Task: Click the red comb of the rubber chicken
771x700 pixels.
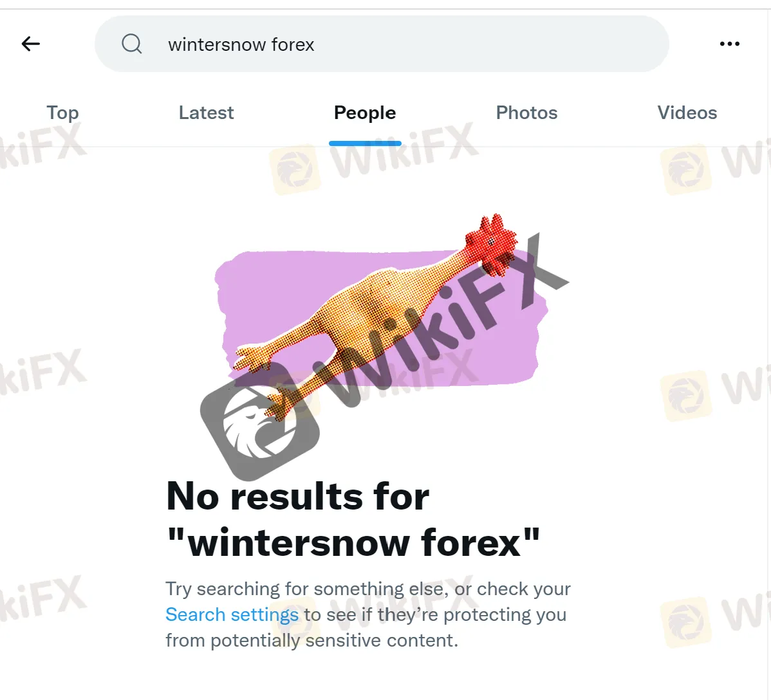Action: (491, 241)
